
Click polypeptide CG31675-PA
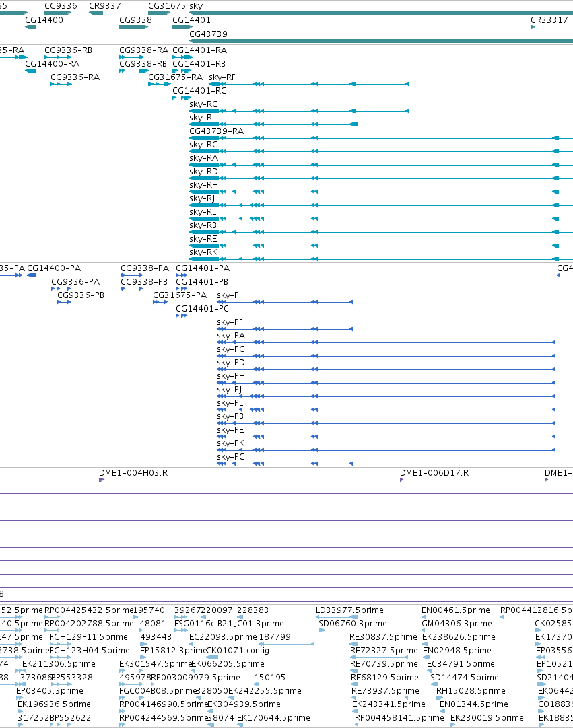180,295
